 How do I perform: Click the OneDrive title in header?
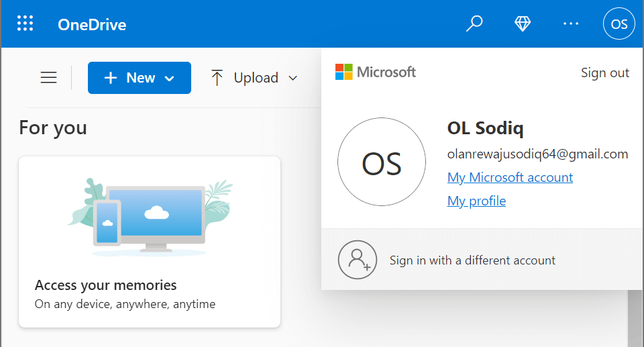92,26
